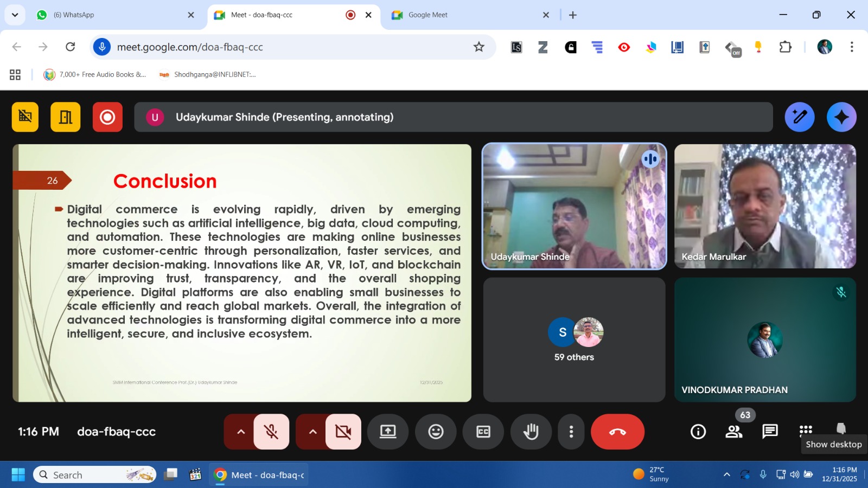
Task: Expand video settings arrow beside camera
Action: click(312, 432)
